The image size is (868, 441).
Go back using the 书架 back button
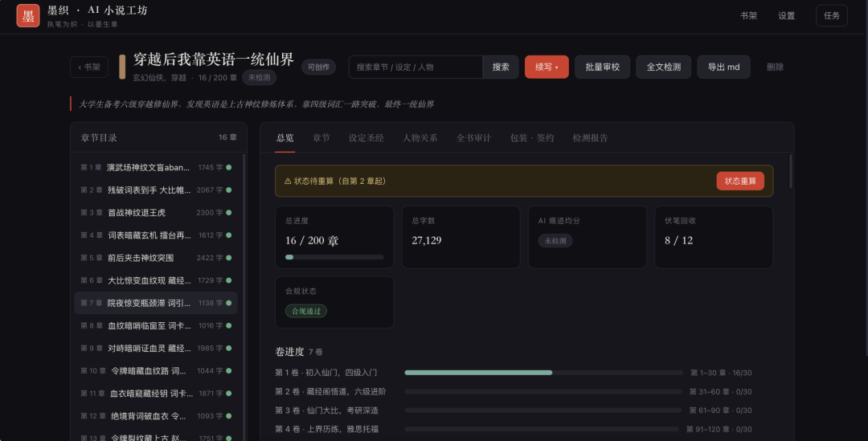[89, 67]
